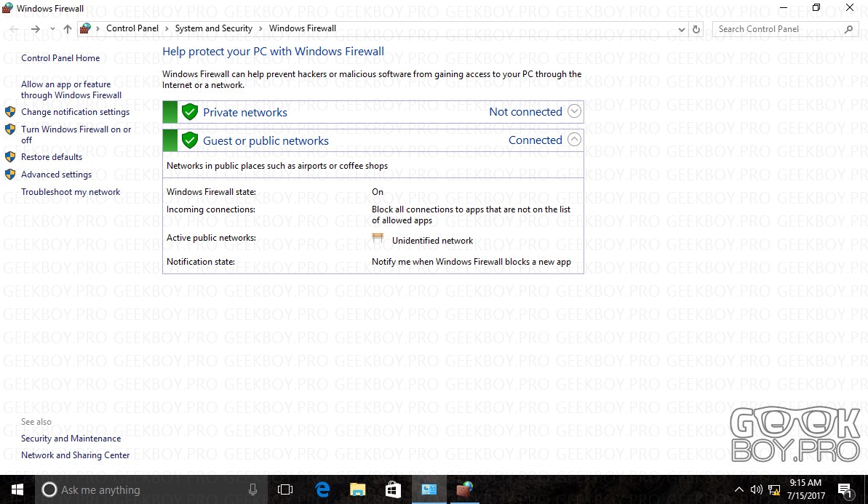Switch to Control Panel taskbar window
The height and width of the screenshot is (504, 868).
(x=429, y=489)
